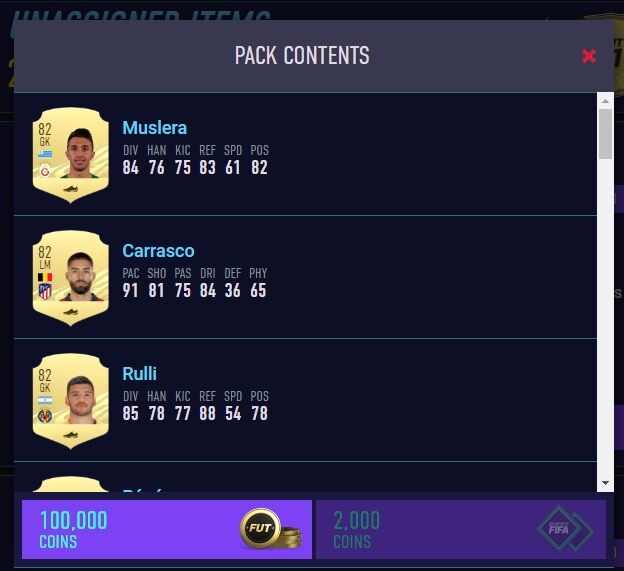The height and width of the screenshot is (571, 624).
Task: Click Belgium flag on Carrasco card
Action: (x=45, y=277)
